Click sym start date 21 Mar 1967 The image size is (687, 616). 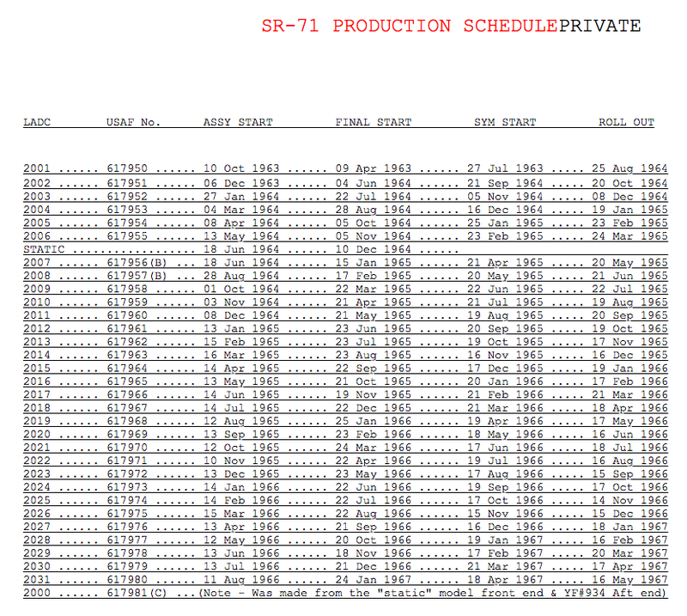click(505, 566)
